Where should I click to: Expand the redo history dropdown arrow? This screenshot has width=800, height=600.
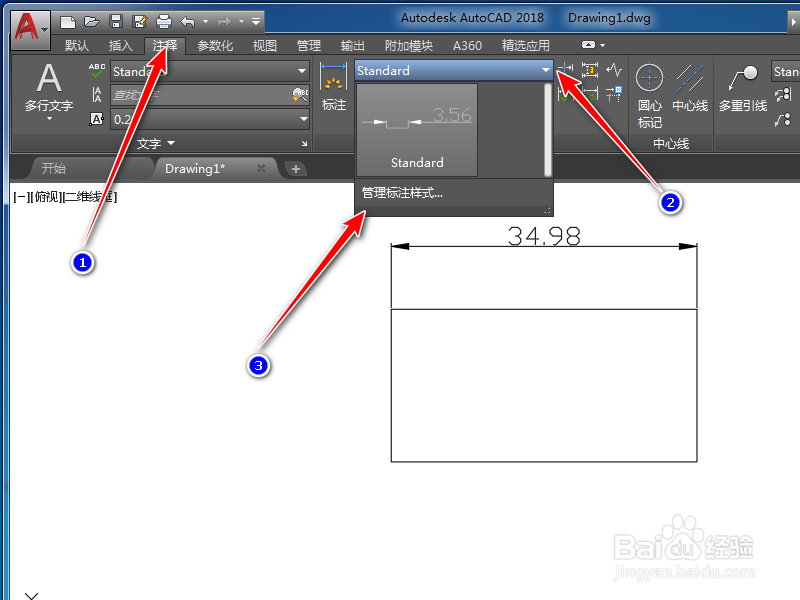(x=241, y=21)
